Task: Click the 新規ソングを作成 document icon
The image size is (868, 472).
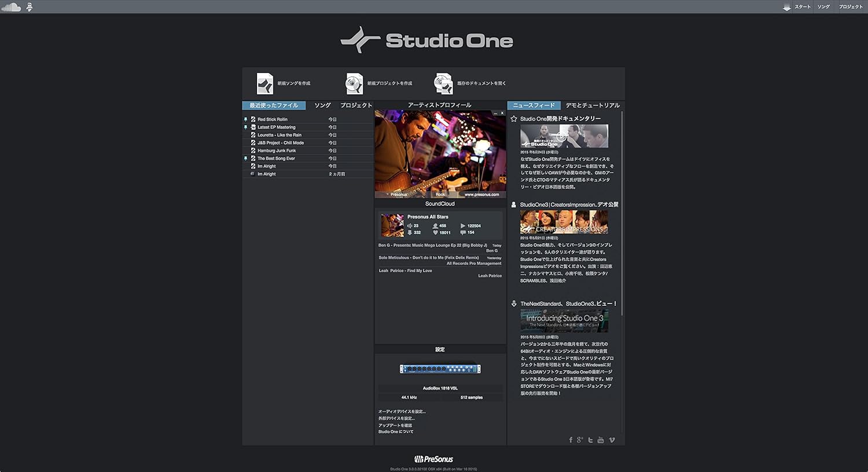Action: point(265,83)
